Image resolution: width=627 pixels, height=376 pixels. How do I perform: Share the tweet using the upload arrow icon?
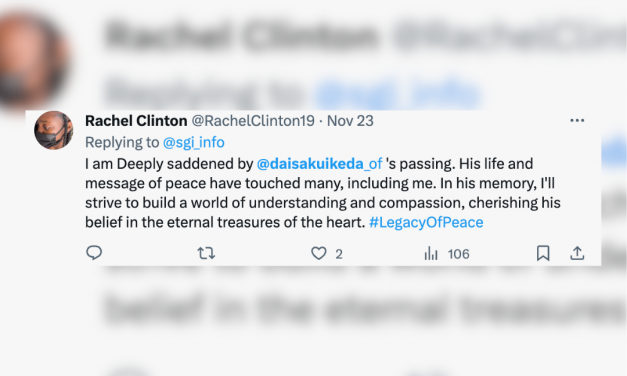click(577, 253)
